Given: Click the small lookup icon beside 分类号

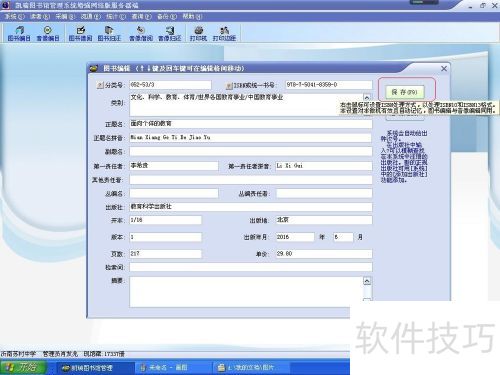Looking at the screenshot, I should point(100,85).
